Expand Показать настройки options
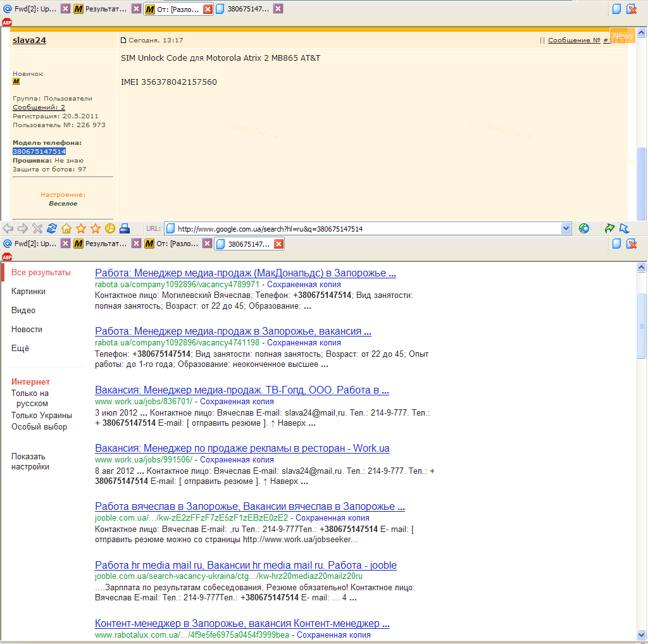The height and width of the screenshot is (644, 648). 30,461
